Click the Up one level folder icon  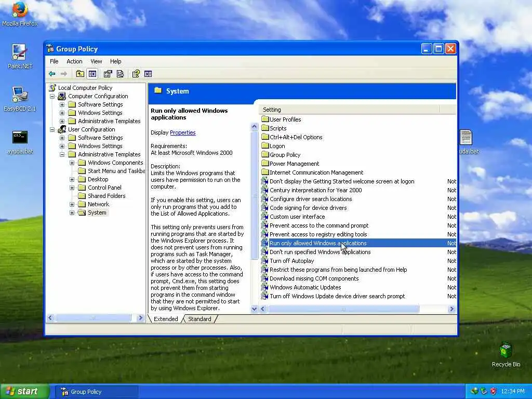80,74
